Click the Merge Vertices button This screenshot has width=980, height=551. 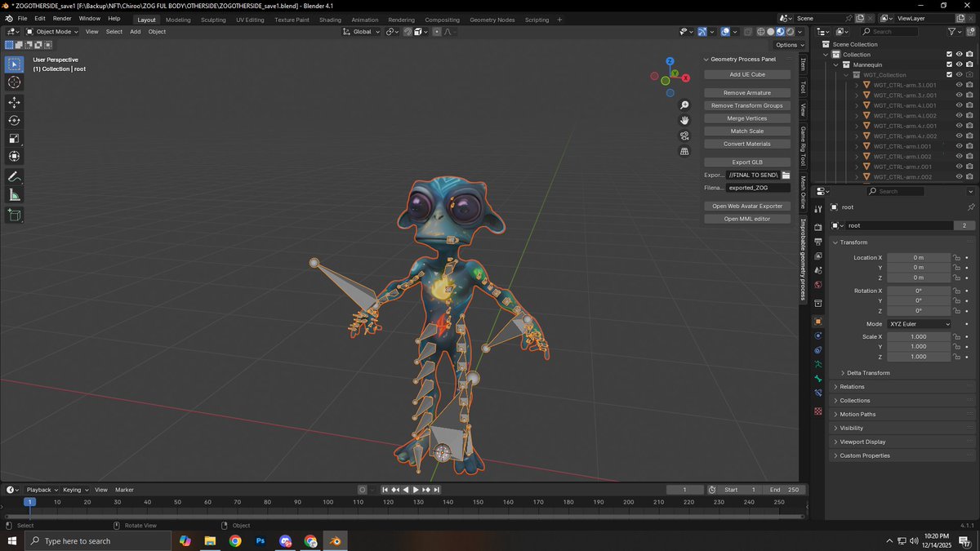tap(747, 118)
